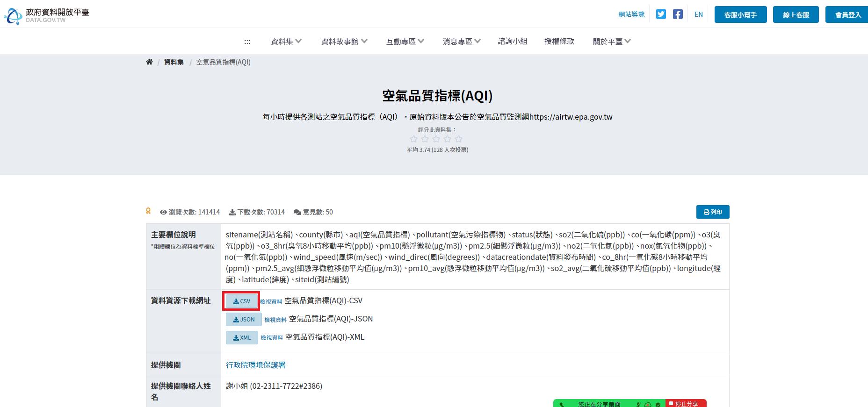Open the 行政院環境保護署 link

point(255,365)
